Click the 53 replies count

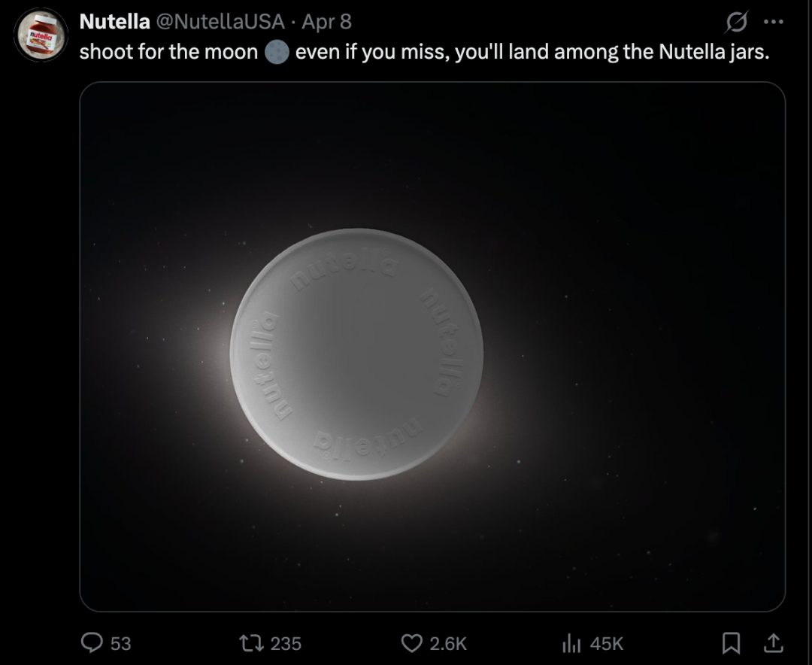point(120,643)
